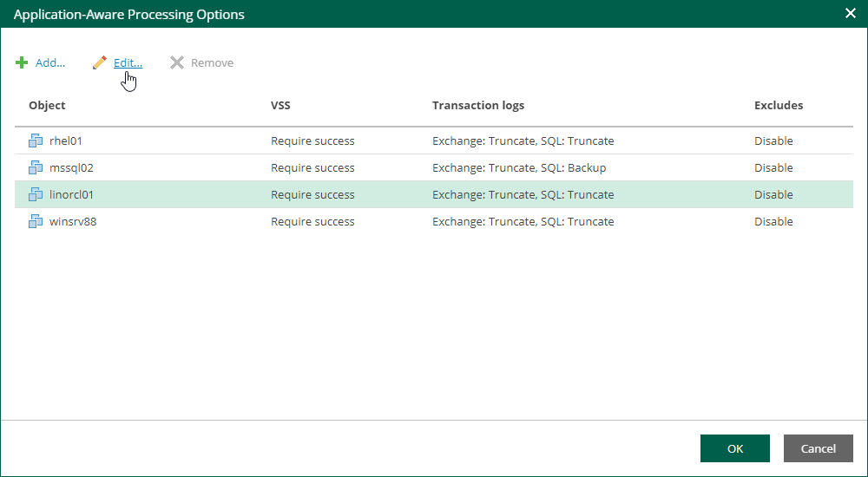Image resolution: width=868 pixels, height=477 pixels.
Task: Click the linorcl01 VM icon
Action: 36,195
